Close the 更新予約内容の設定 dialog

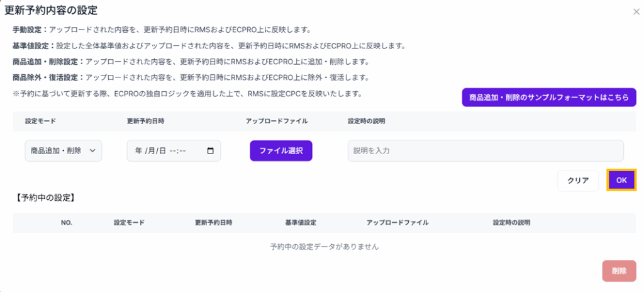coord(636,11)
